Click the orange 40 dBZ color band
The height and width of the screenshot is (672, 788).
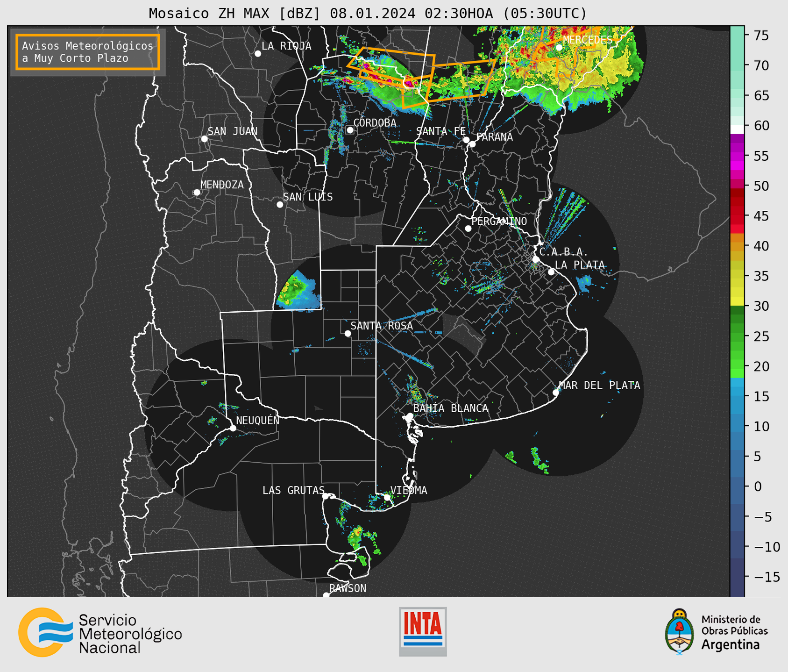[737, 246]
